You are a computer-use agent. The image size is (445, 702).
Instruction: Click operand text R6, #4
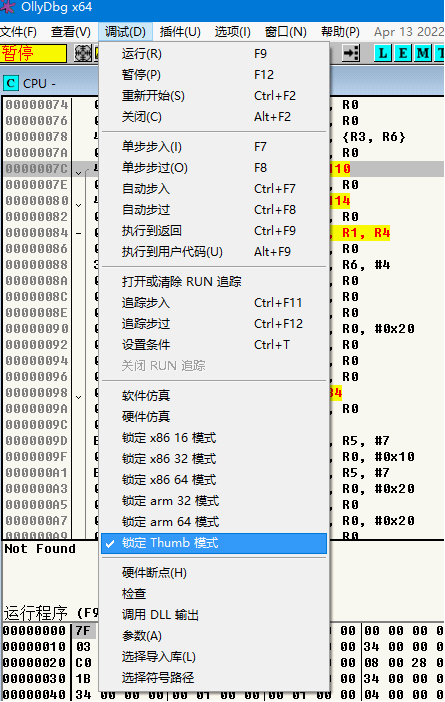tap(366, 265)
